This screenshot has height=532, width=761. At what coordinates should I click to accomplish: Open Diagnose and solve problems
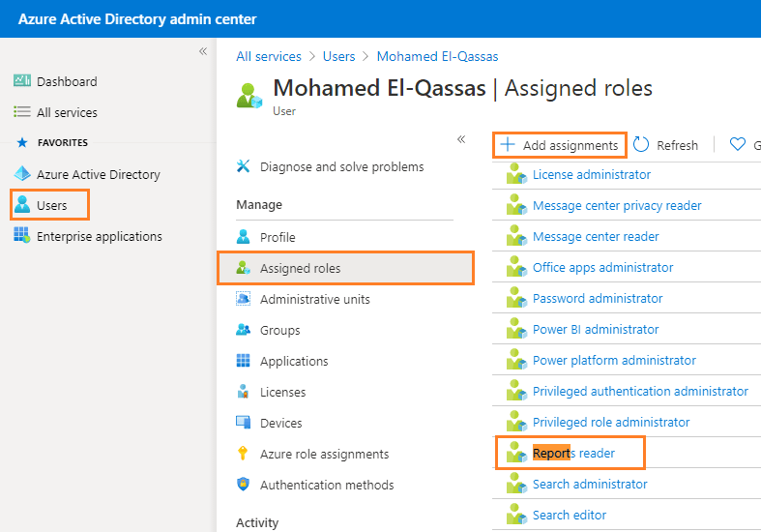[342, 166]
